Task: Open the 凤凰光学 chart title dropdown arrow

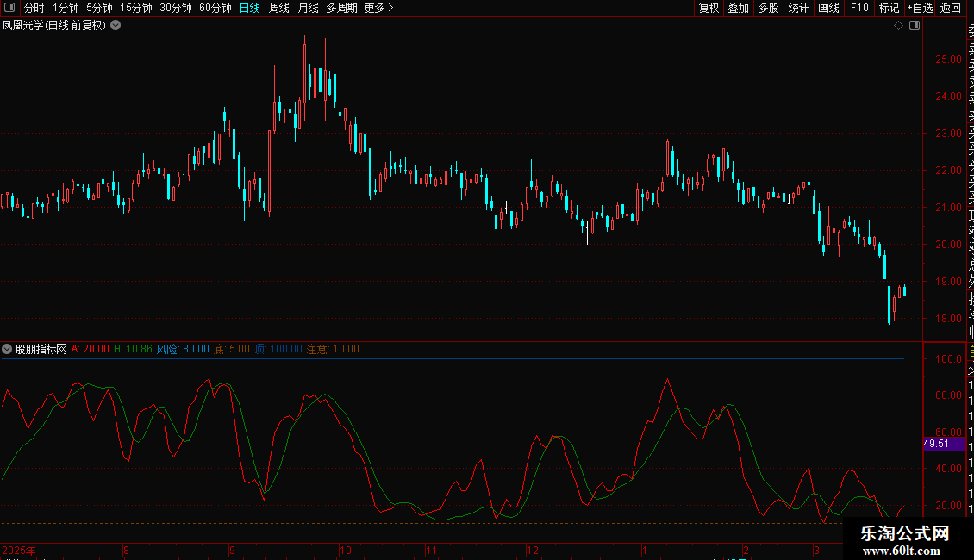Action: click(x=116, y=26)
